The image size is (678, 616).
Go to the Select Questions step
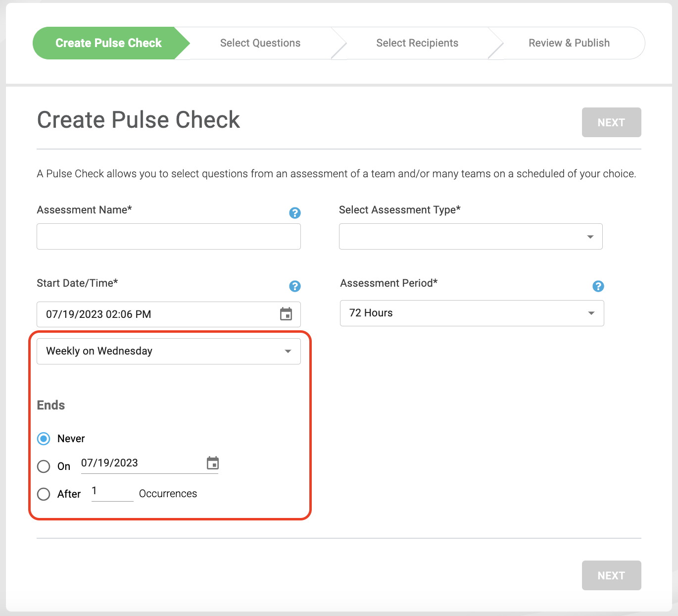coord(260,43)
